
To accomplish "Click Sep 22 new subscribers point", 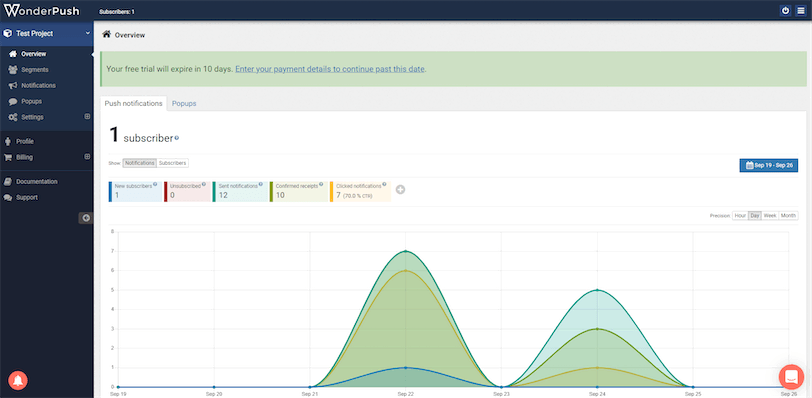I will click(x=405, y=367).
